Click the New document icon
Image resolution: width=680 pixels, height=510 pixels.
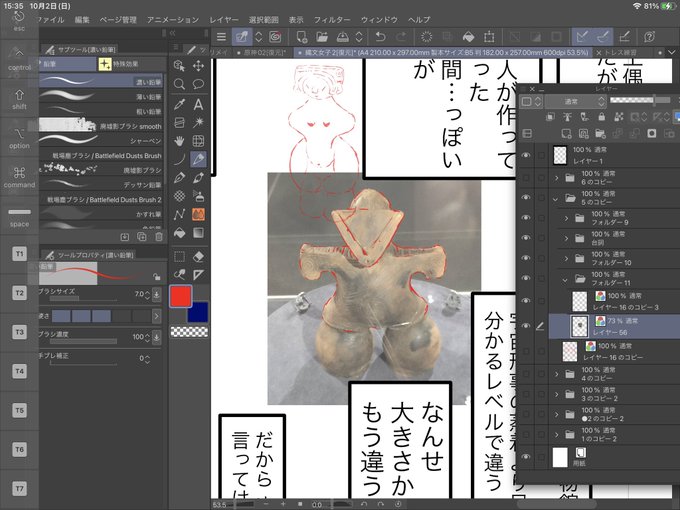pyautogui.click(x=302, y=37)
